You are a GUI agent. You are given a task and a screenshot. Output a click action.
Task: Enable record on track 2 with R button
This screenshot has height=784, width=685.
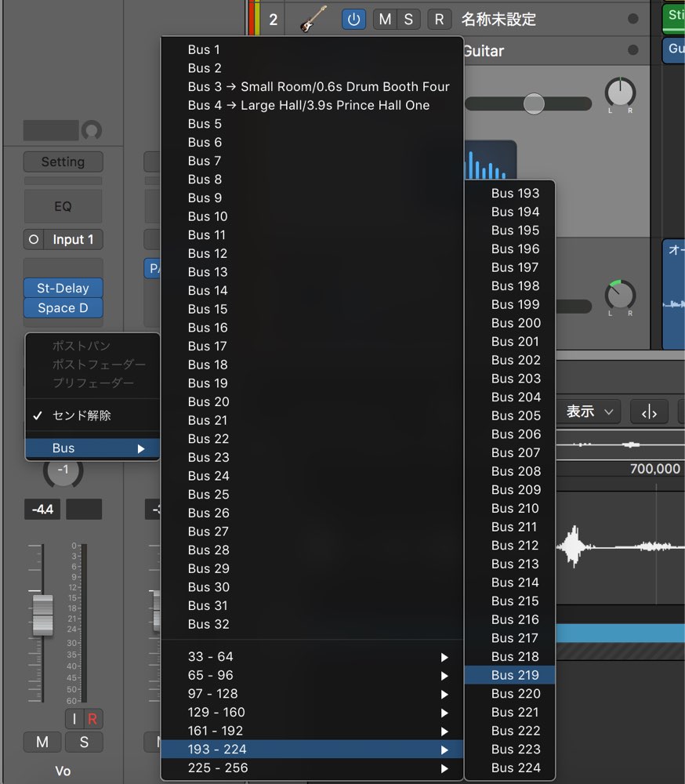tap(439, 20)
